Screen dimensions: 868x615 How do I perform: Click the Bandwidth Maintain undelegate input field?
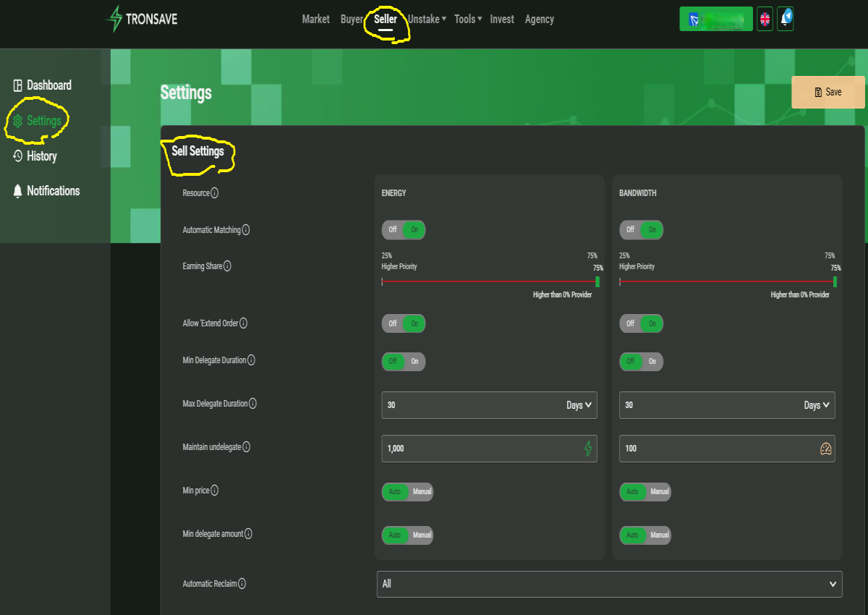coord(727,449)
